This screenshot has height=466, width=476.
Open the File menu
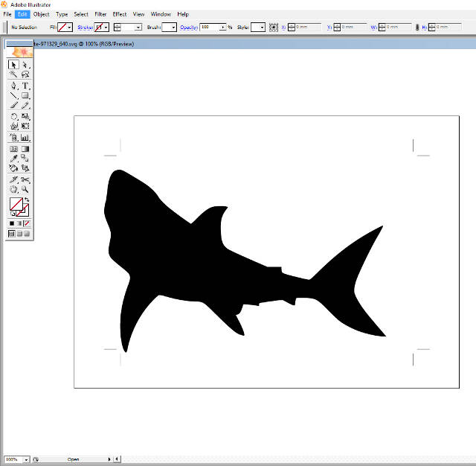(7, 14)
